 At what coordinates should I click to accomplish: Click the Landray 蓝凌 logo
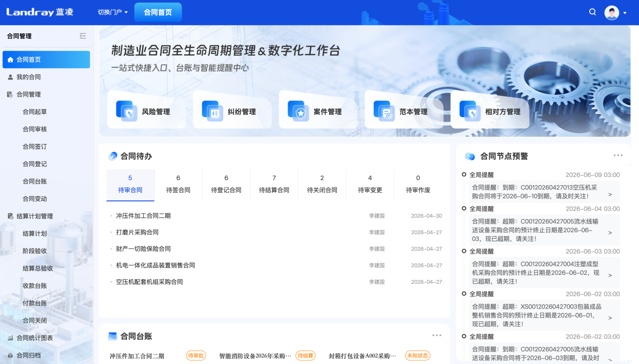coord(40,12)
